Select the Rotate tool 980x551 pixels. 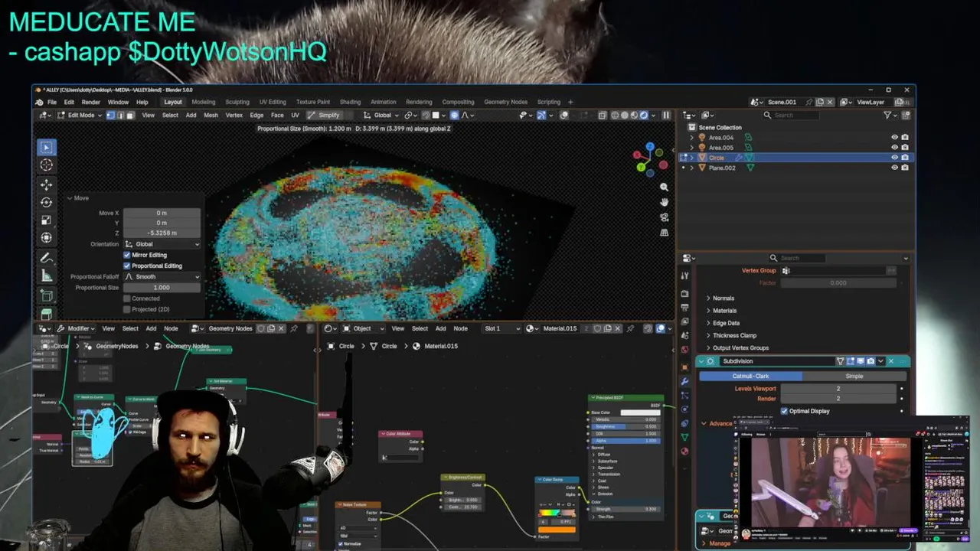47,202
